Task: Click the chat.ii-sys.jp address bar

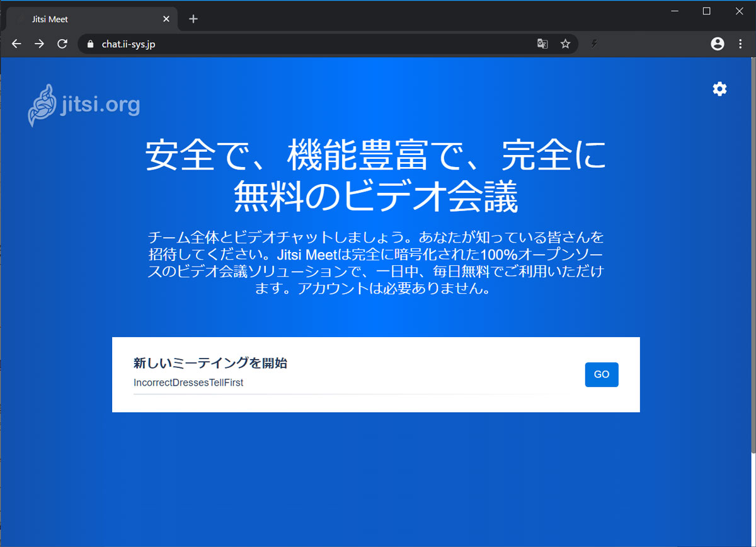Action: [x=328, y=44]
